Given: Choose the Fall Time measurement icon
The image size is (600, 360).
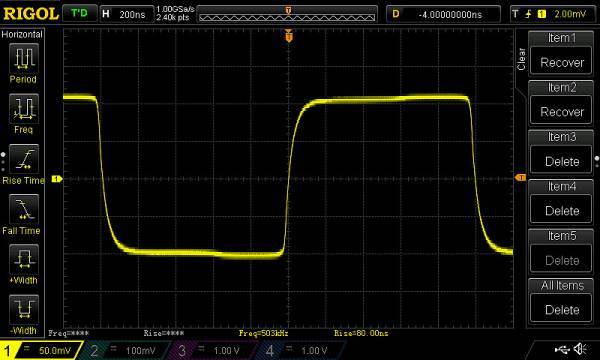Looking at the screenshot, I should click(x=24, y=209).
